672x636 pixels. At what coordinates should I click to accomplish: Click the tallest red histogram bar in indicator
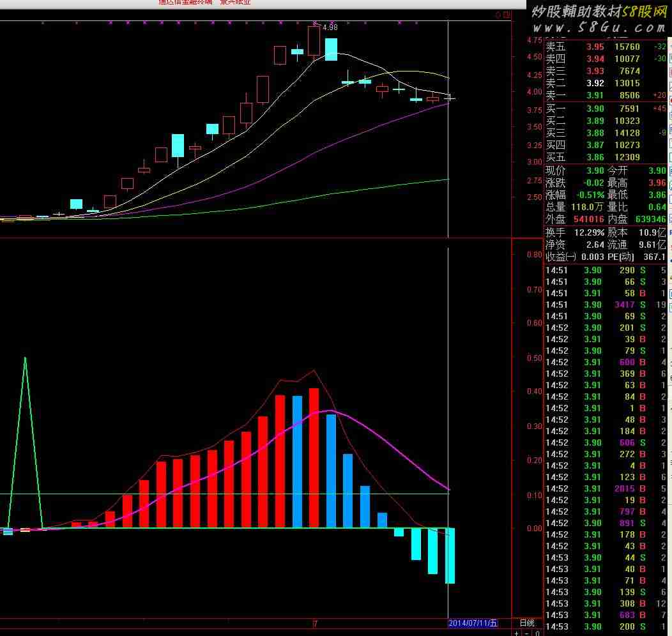(x=314, y=457)
